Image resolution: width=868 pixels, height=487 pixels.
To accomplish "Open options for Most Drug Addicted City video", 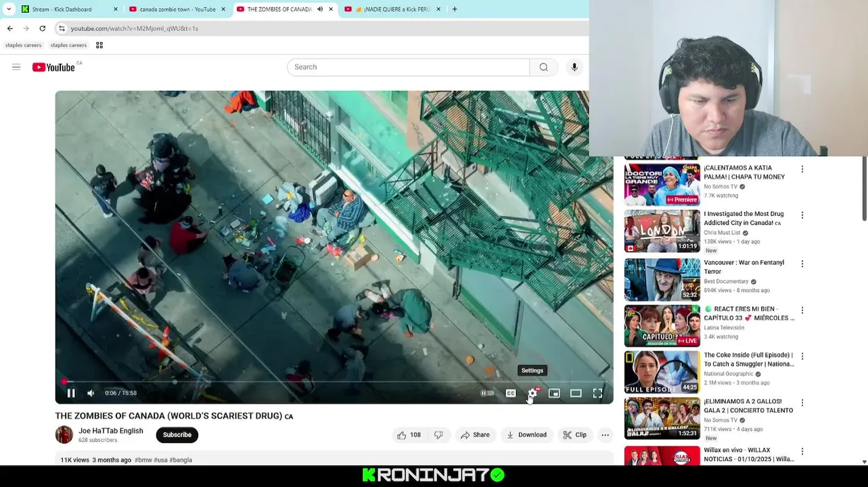I will click(x=802, y=215).
